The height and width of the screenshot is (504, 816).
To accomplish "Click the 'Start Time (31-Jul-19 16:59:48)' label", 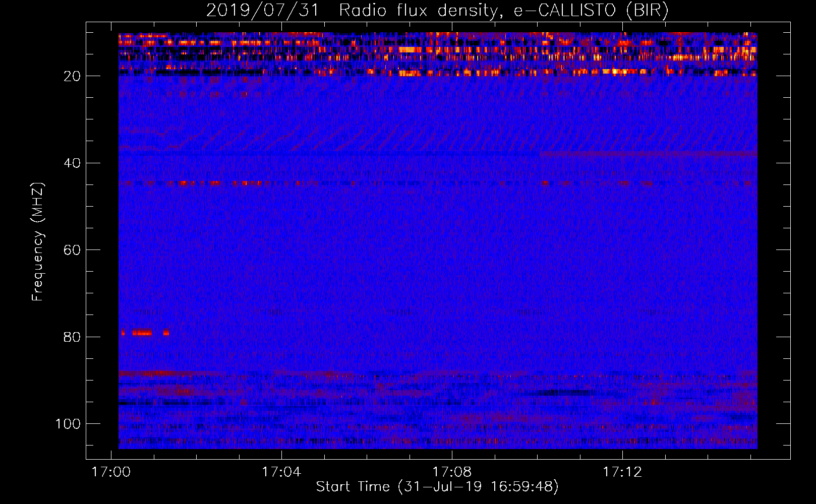I will (x=437, y=487).
